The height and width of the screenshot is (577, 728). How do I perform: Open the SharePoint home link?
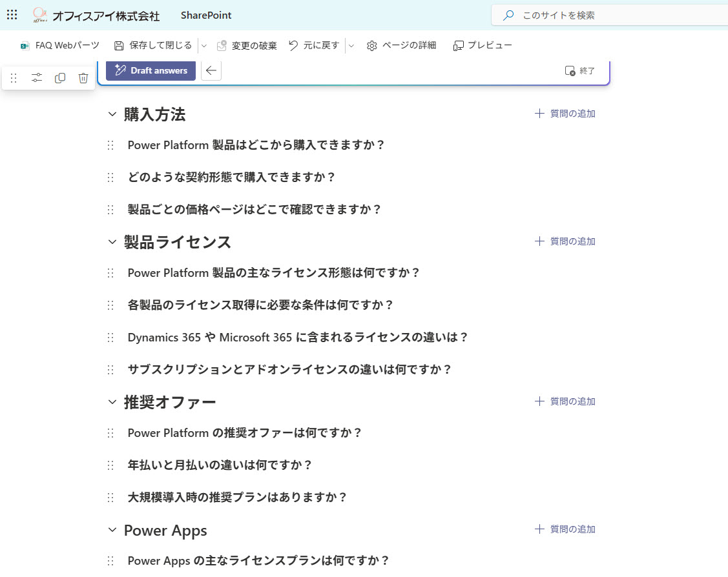pyautogui.click(x=205, y=15)
